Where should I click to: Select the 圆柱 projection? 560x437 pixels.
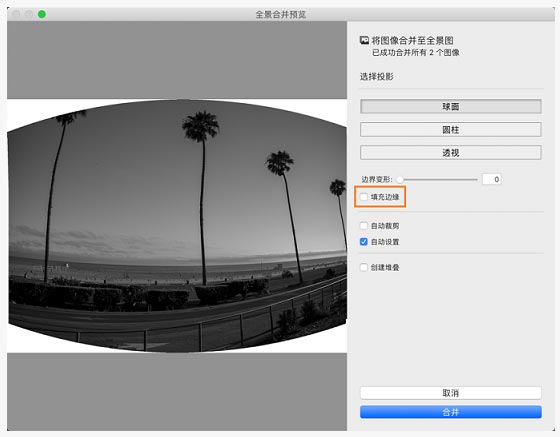pyautogui.click(x=451, y=130)
